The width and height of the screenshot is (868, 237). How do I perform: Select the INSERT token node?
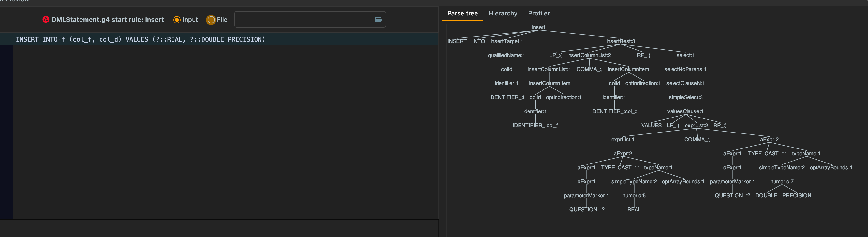click(457, 41)
